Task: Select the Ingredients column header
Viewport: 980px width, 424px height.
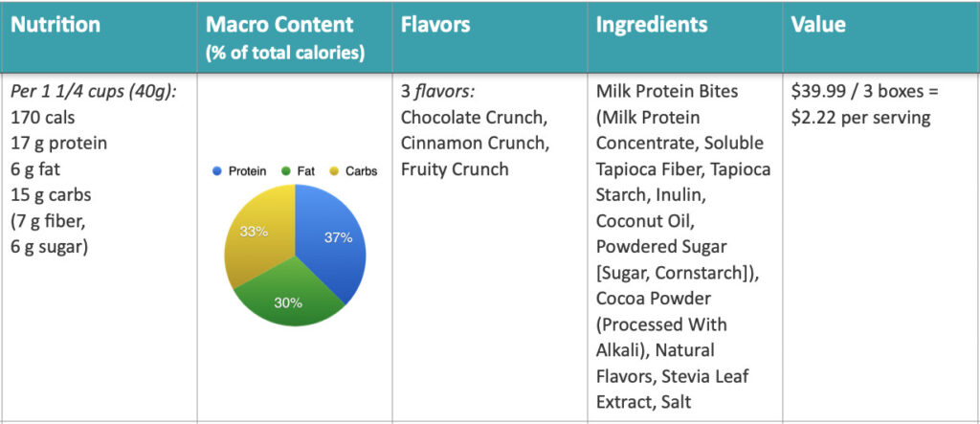Action: click(652, 25)
